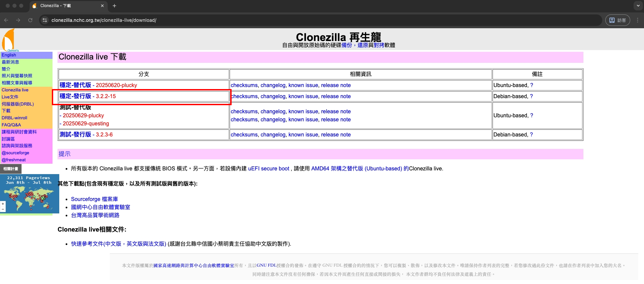Viewport: 644px width, 284px height.
Task: Download 穩定-發行版 3.2.2-15
Action: [x=88, y=96]
